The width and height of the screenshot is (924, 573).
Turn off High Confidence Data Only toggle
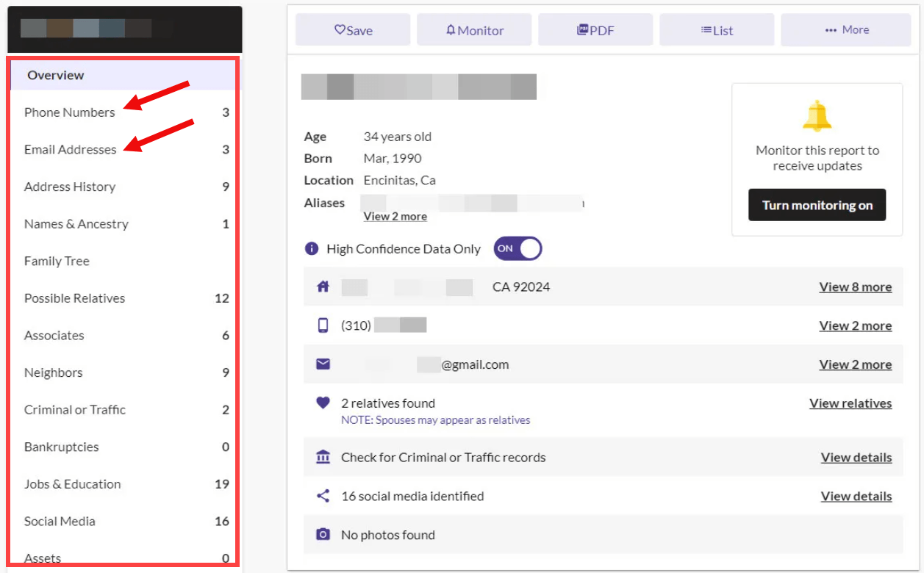(517, 248)
